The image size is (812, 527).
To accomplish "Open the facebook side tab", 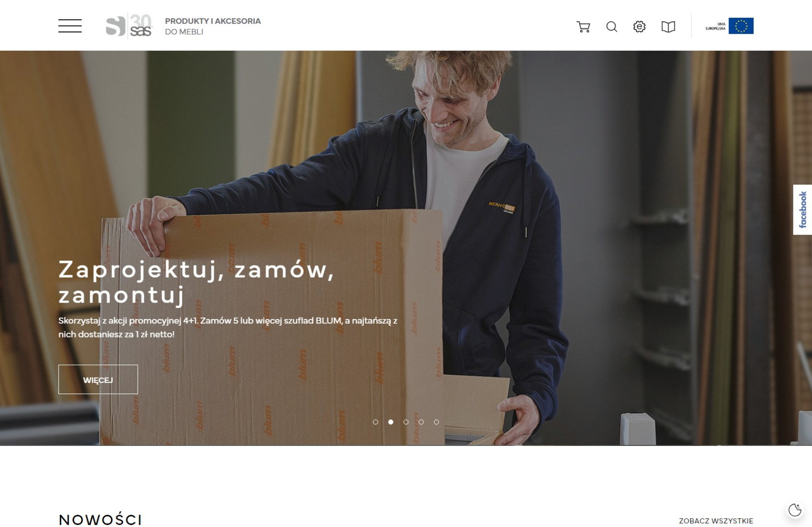I will click(802, 209).
